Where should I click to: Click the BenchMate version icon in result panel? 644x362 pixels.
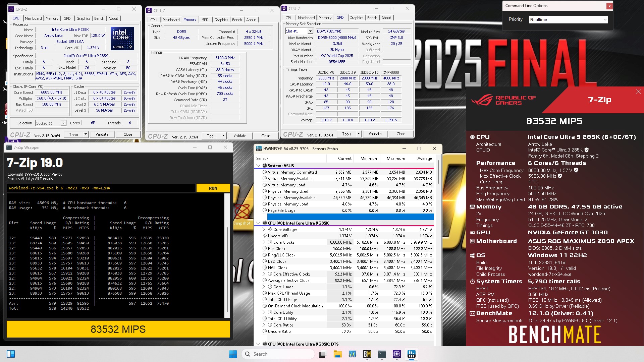coord(472,313)
